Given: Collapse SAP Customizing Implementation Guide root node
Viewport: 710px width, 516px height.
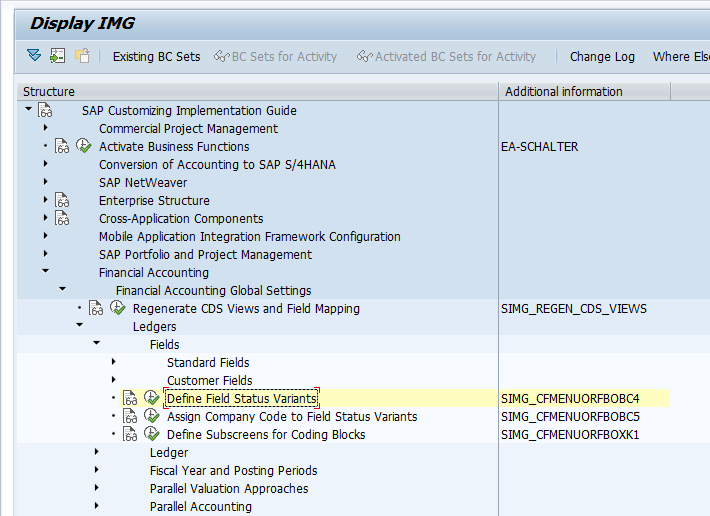Looking at the screenshot, I should [29, 109].
